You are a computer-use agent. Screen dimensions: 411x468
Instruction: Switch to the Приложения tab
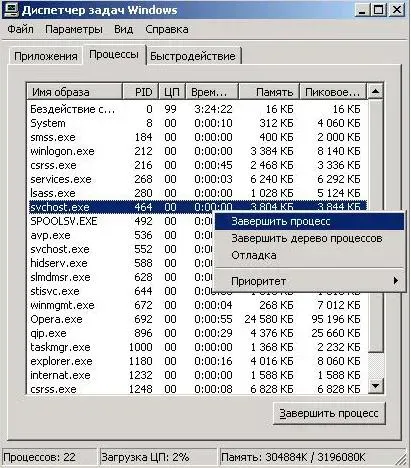[46, 56]
